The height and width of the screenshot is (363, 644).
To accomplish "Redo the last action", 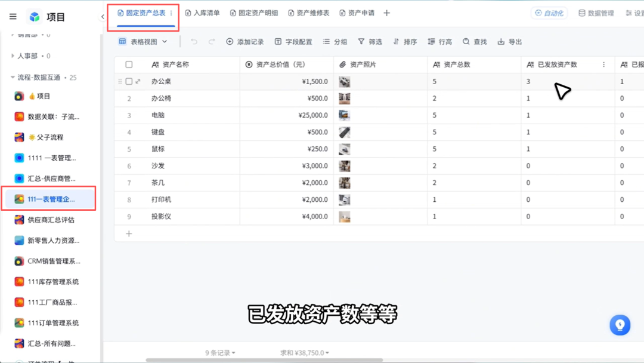I will click(x=212, y=42).
